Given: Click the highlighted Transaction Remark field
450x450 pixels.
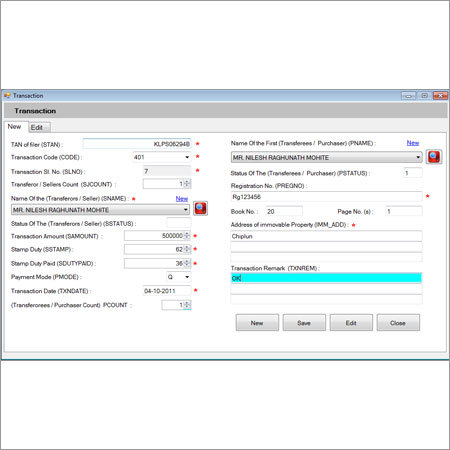Looking at the screenshot, I should [x=326, y=278].
